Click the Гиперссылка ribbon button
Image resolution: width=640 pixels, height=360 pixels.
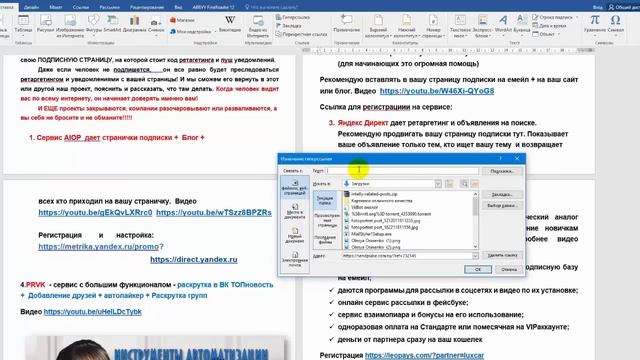click(x=293, y=17)
